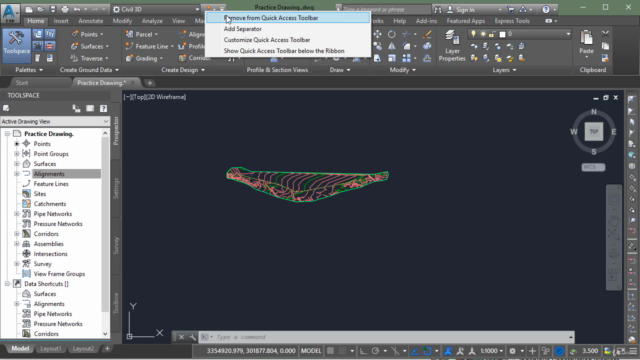Image resolution: width=640 pixels, height=360 pixels.
Task: Select Remove from Quick Access Toolbar
Action: [287, 18]
